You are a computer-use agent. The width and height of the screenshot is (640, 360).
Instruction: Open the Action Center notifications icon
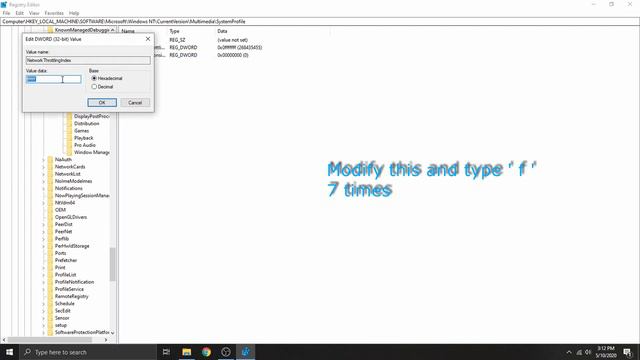coord(627,352)
